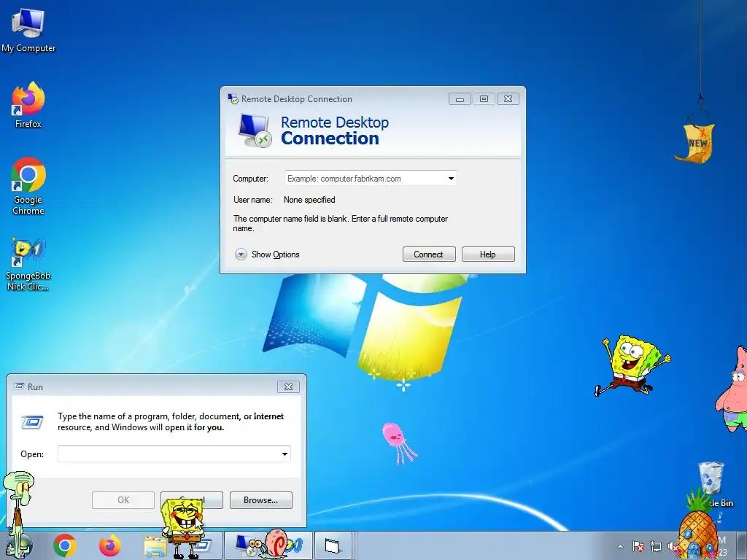Click the monitor graphic in the Remote Desktop banner

click(255, 131)
